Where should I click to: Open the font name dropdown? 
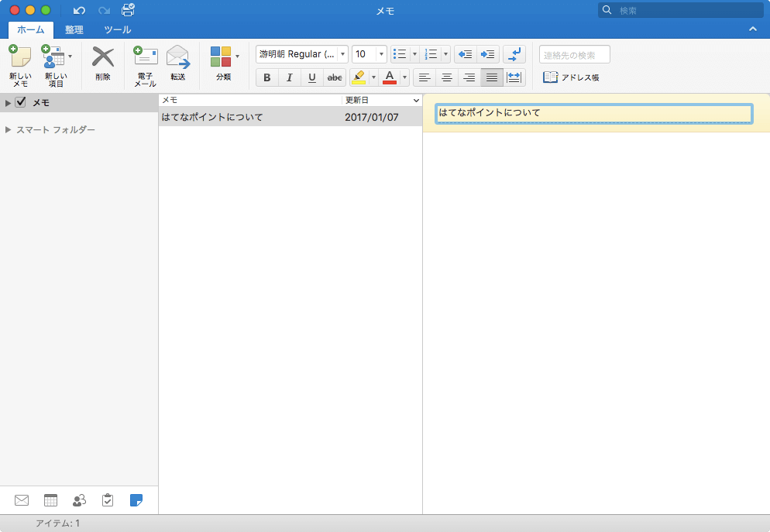click(x=342, y=54)
